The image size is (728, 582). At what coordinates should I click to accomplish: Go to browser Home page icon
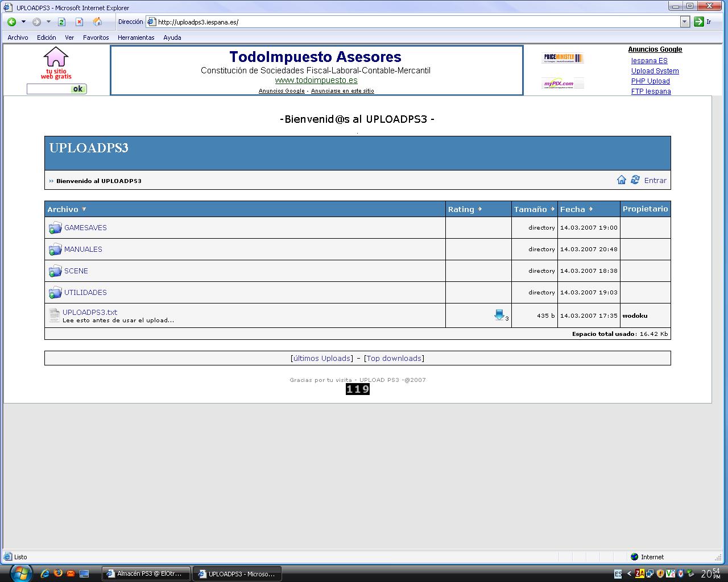coord(97,22)
